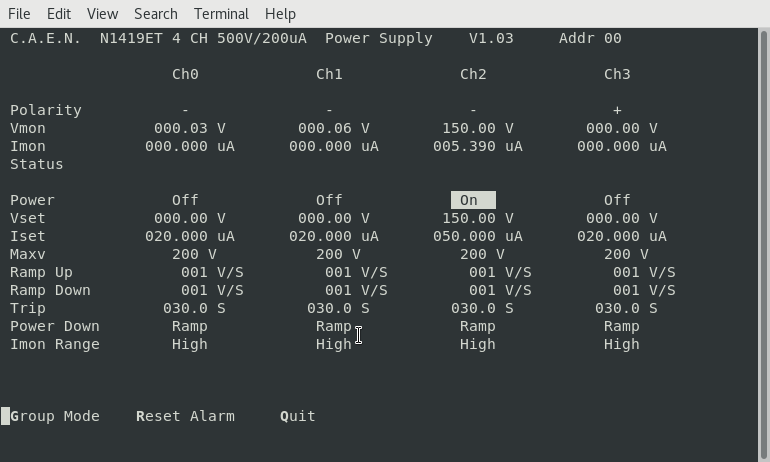The image size is (770, 462).
Task: Open the Edit menu
Action: [59, 14]
